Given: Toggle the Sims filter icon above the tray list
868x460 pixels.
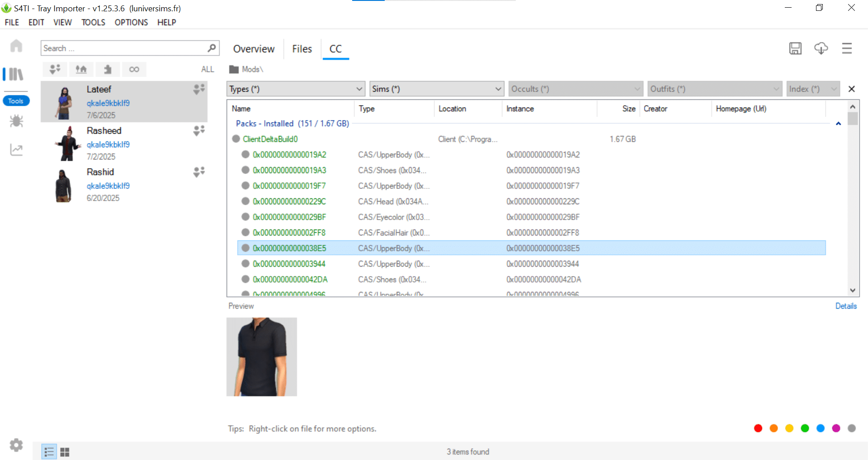Looking at the screenshot, I should (x=55, y=69).
